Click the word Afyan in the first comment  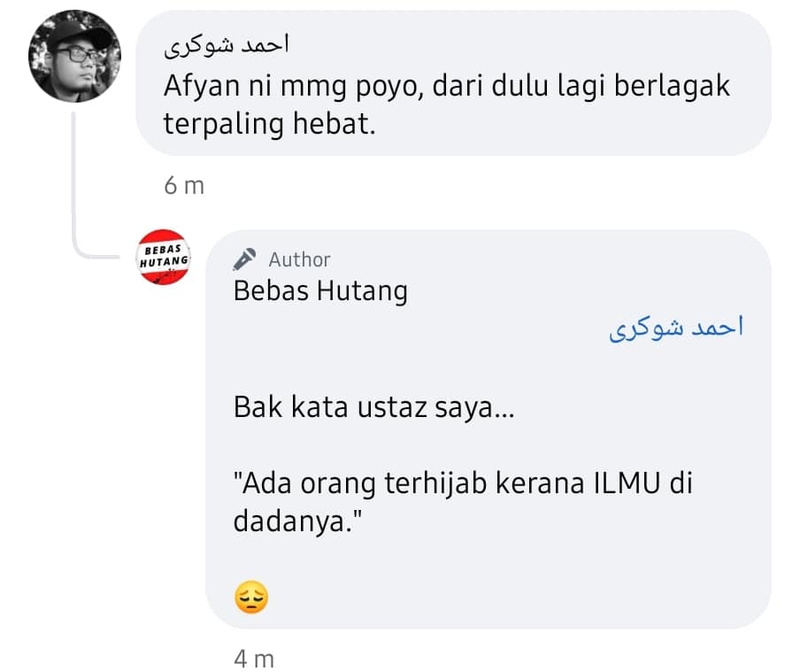click(202, 86)
